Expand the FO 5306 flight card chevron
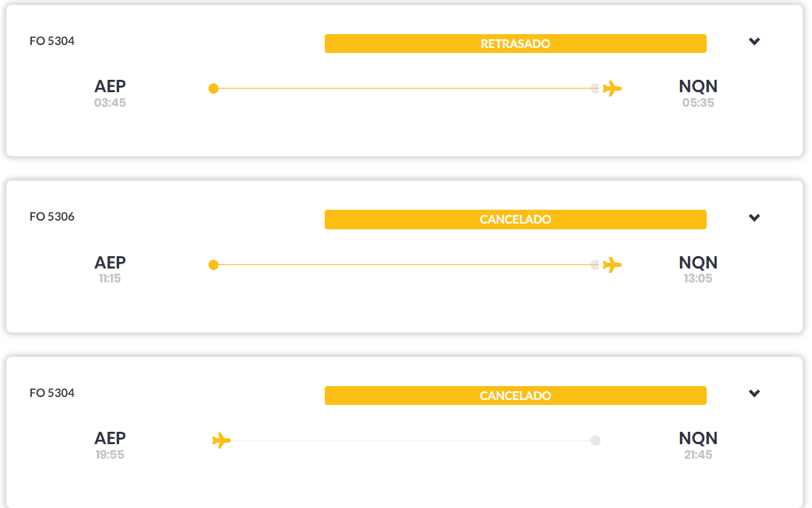The height and width of the screenshot is (508, 812). [x=755, y=218]
